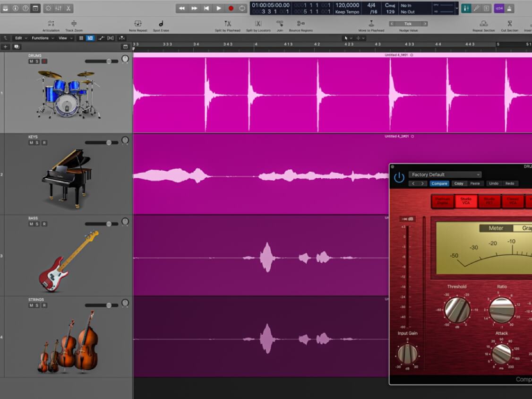Toggle the purple count-in 1234 button
This screenshot has height=399, width=532.
click(x=499, y=9)
